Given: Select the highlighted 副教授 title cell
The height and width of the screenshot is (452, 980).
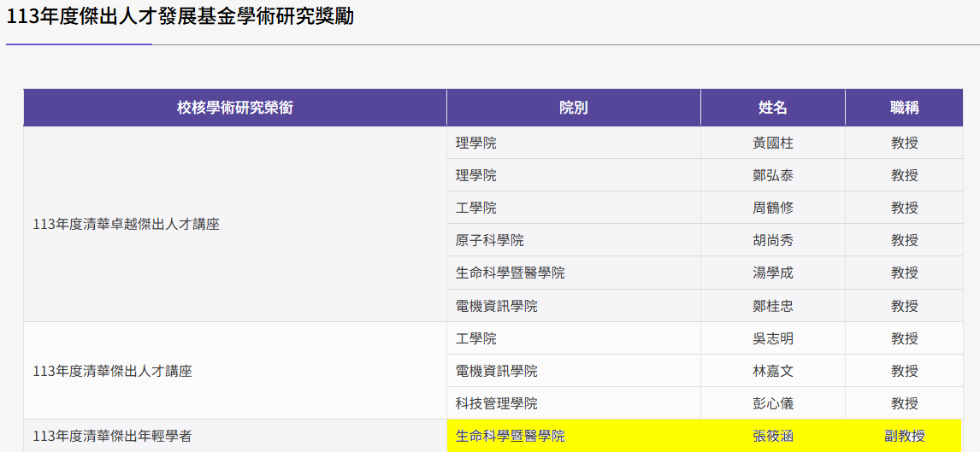Looking at the screenshot, I should click(904, 436).
